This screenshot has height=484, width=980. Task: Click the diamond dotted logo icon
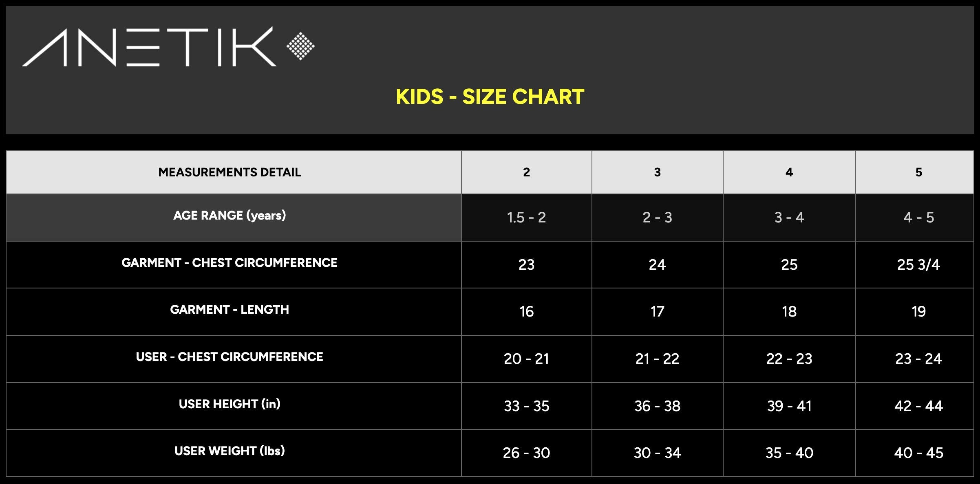[x=300, y=46]
